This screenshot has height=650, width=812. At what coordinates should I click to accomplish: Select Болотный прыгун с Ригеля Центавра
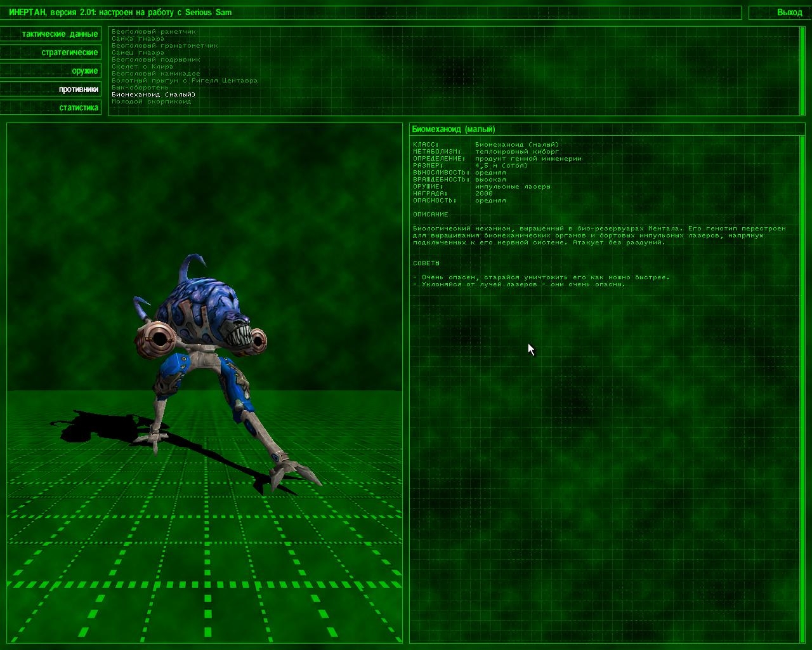click(185, 80)
